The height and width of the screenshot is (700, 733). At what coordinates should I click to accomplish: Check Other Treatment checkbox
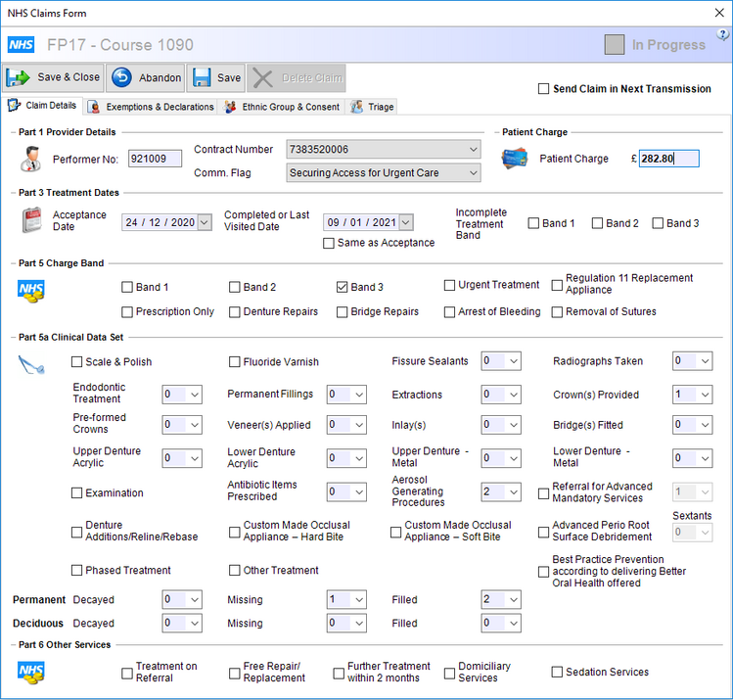click(234, 571)
